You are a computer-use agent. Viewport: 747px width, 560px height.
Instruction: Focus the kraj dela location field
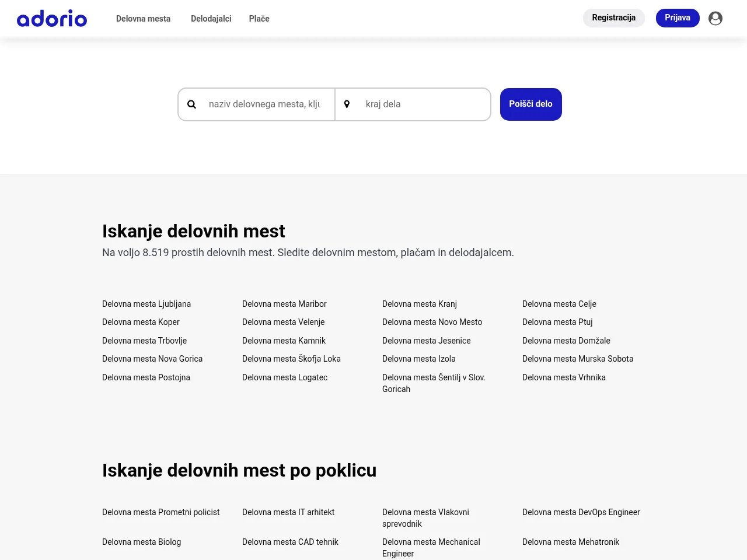(x=420, y=104)
